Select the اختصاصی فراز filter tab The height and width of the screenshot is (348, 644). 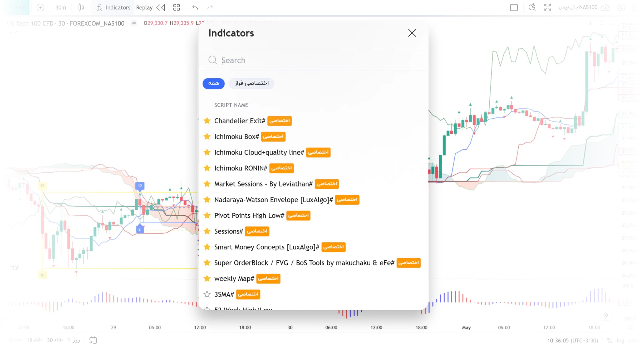tap(252, 83)
